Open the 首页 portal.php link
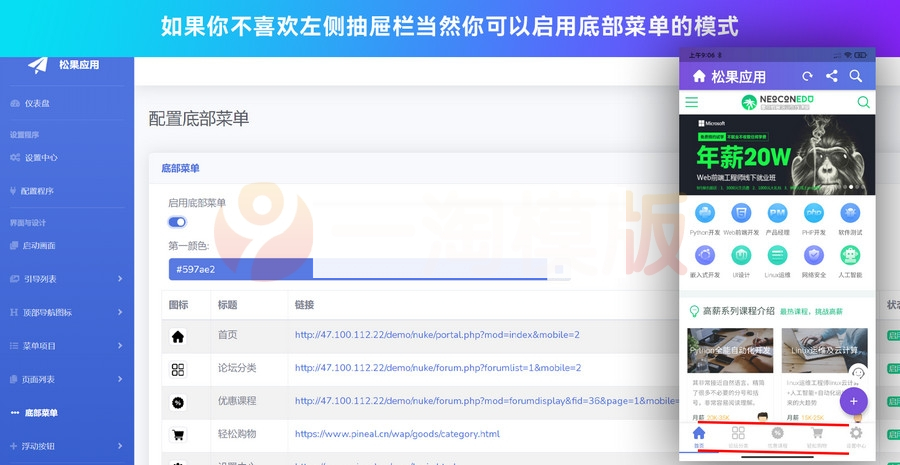Screen dimensions: 900x465 [437, 335]
